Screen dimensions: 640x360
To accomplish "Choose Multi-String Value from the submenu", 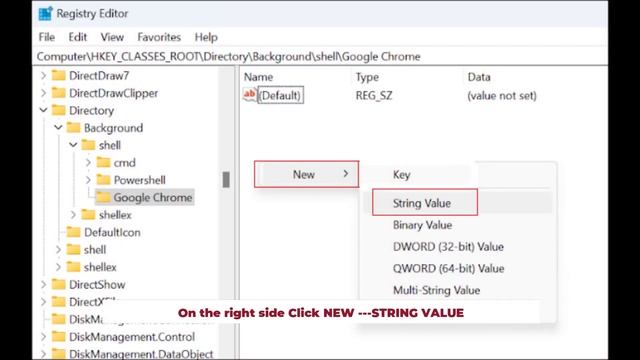I will (x=436, y=290).
